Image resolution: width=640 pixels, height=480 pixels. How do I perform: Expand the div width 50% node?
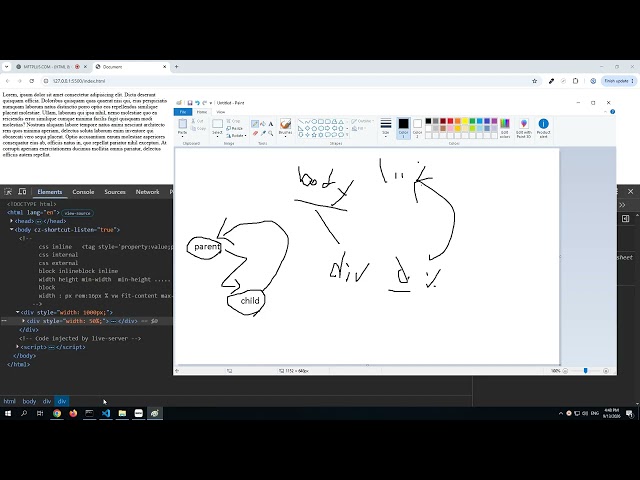24,321
